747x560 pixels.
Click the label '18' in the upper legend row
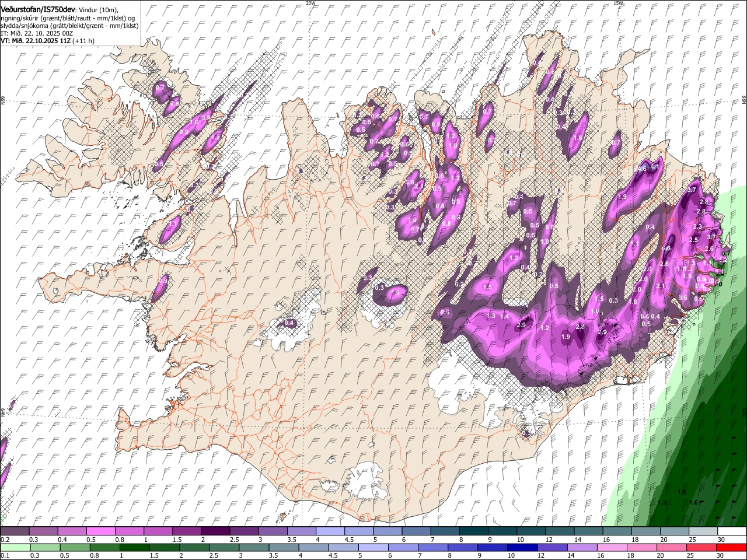[635, 540]
